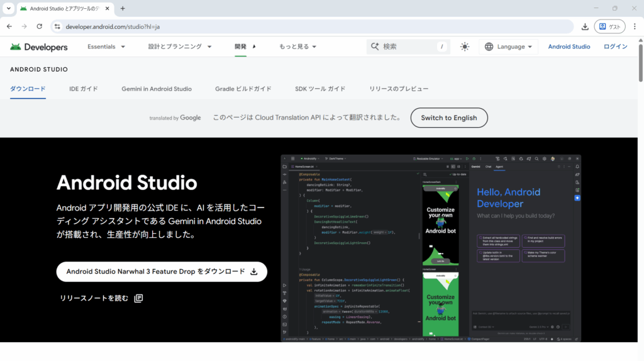Expand the Essentials dropdown menu
Image resolution: width=644 pixels, height=361 pixels.
coord(106,47)
